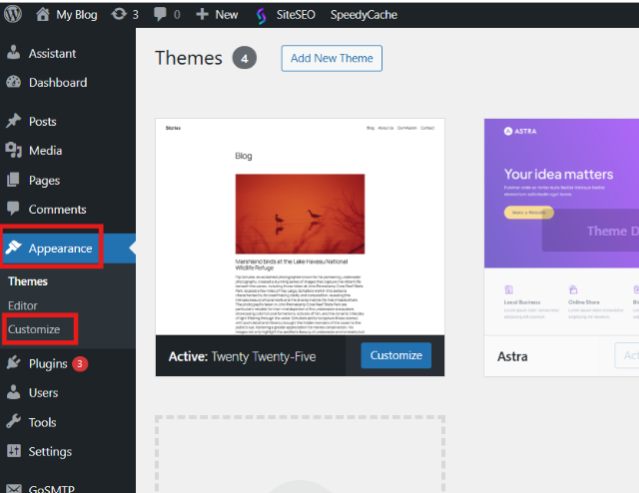Click the Comments speech bubble sidebar icon
639x493 pixels.
[13, 209]
